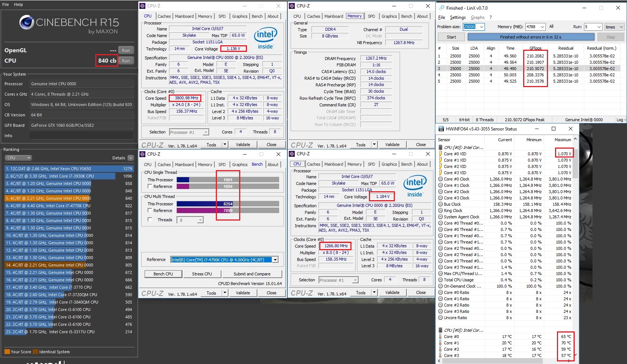Click the Bench CPU button
The width and height of the screenshot is (627, 364).
pyautogui.click(x=163, y=274)
